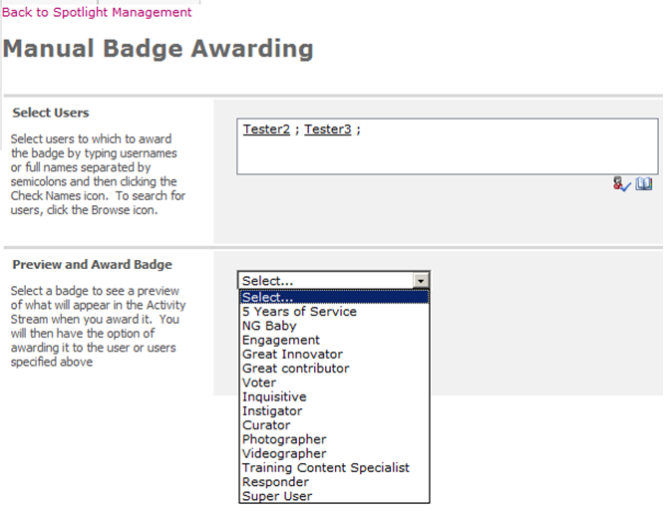Click the Check Names icon

click(x=622, y=184)
